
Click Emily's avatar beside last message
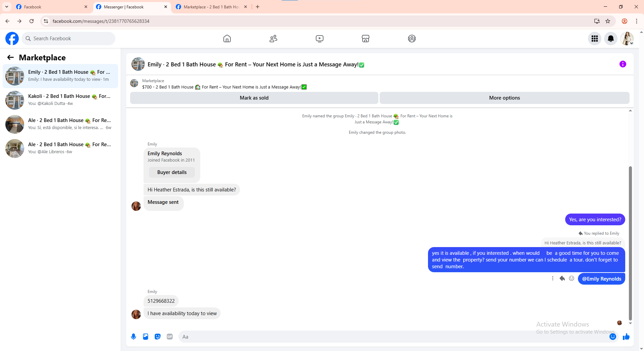tap(136, 314)
